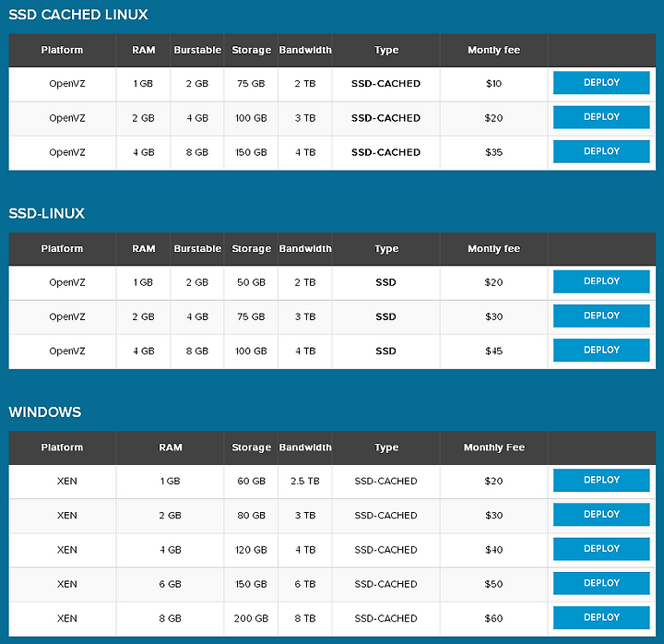Image resolution: width=664 pixels, height=644 pixels.
Task: Click the SSD CACHED LINUX heading
Action: tap(78, 15)
